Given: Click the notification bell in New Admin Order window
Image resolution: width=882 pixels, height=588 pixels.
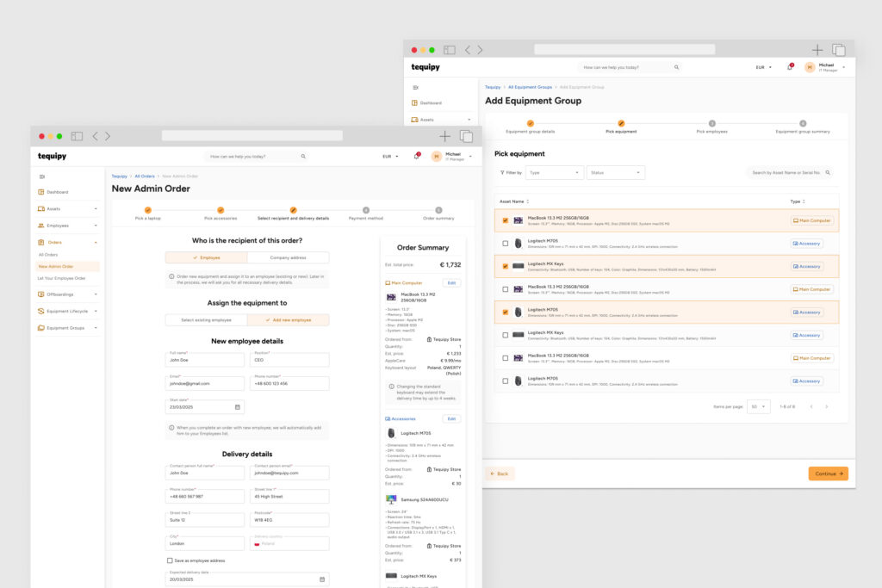Looking at the screenshot, I should (417, 157).
